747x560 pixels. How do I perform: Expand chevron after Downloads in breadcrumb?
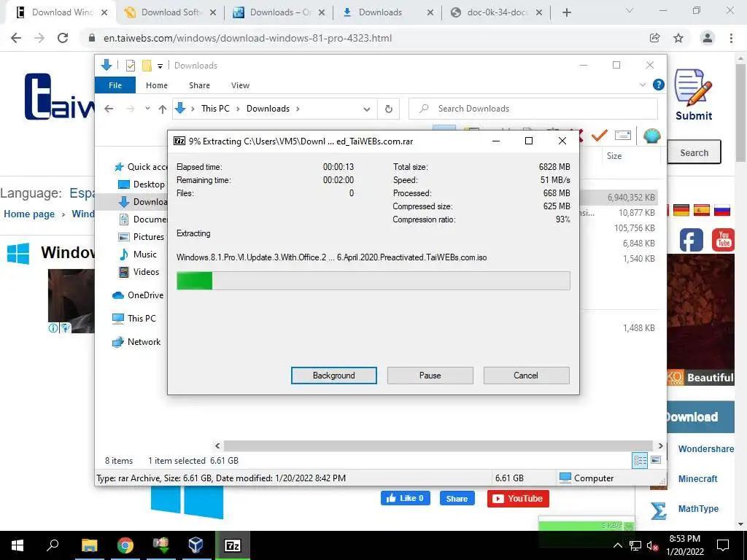(298, 109)
